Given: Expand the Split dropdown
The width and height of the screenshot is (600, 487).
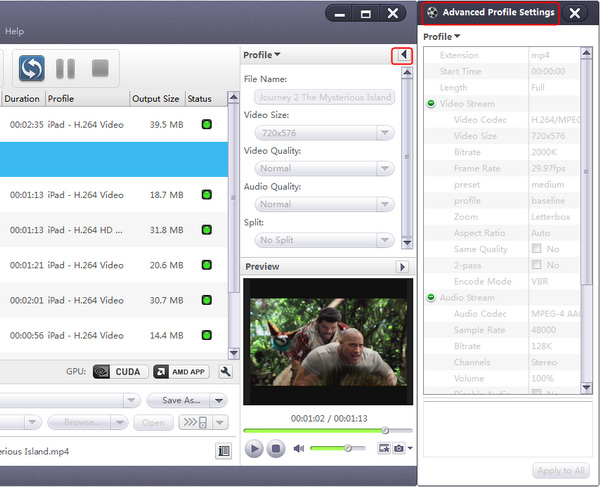Looking at the screenshot, I should coord(325,241).
